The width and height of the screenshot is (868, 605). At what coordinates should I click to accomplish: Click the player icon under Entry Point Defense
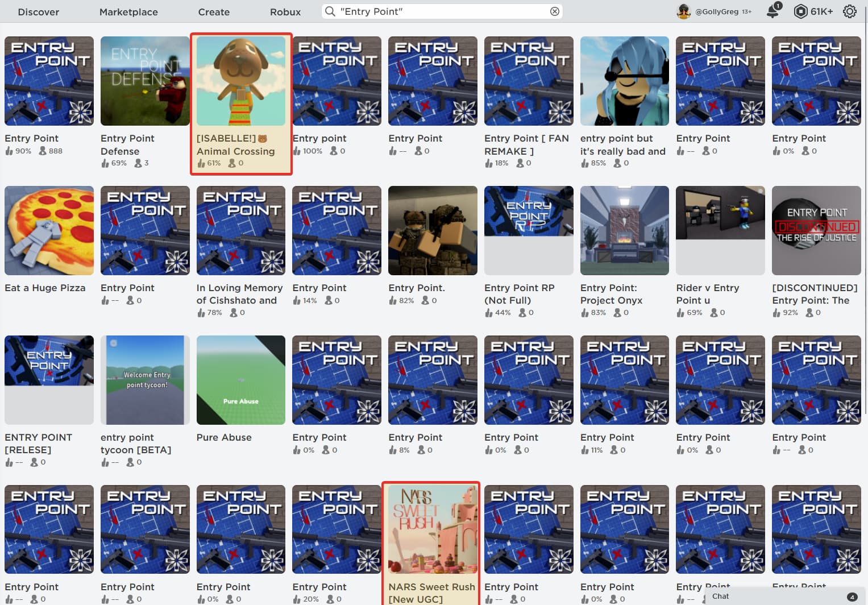pyautogui.click(x=138, y=163)
